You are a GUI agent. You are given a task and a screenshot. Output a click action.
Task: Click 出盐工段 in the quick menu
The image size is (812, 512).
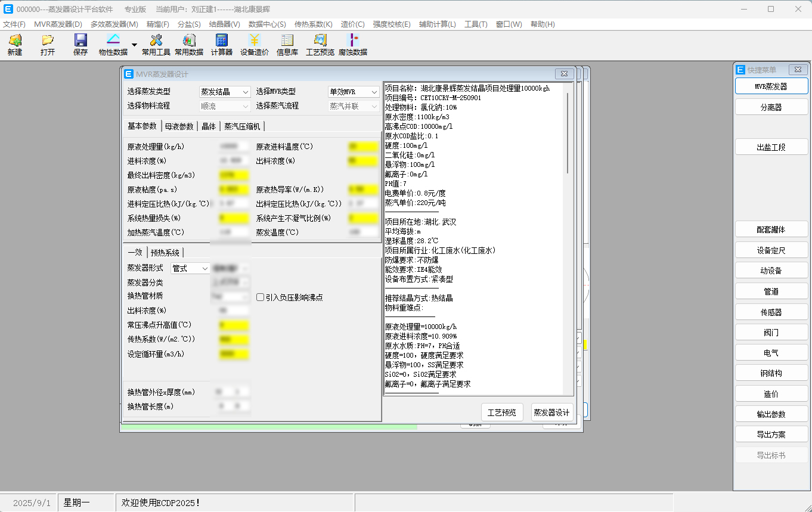click(771, 147)
